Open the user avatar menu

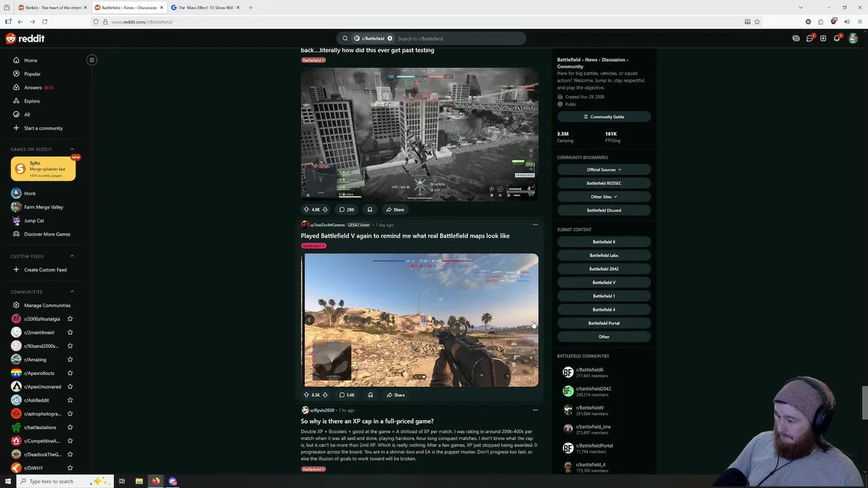pyautogui.click(x=853, y=39)
